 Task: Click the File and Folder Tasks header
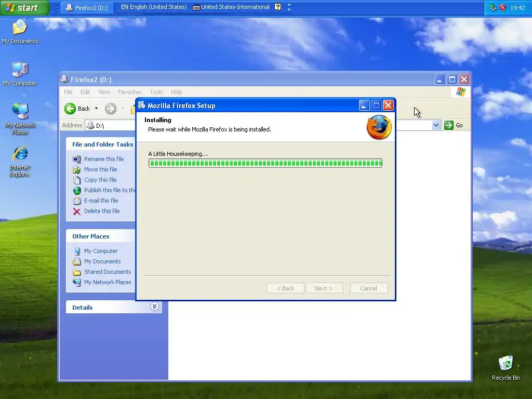click(102, 144)
